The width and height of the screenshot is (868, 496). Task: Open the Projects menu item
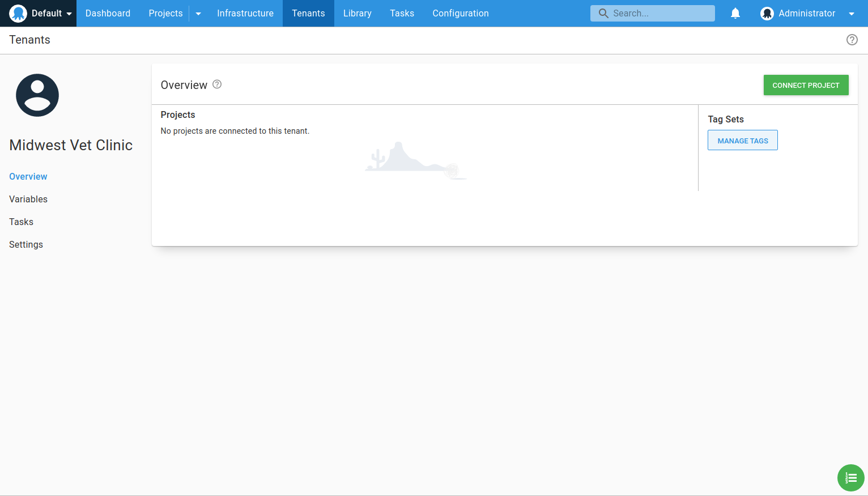coord(165,13)
